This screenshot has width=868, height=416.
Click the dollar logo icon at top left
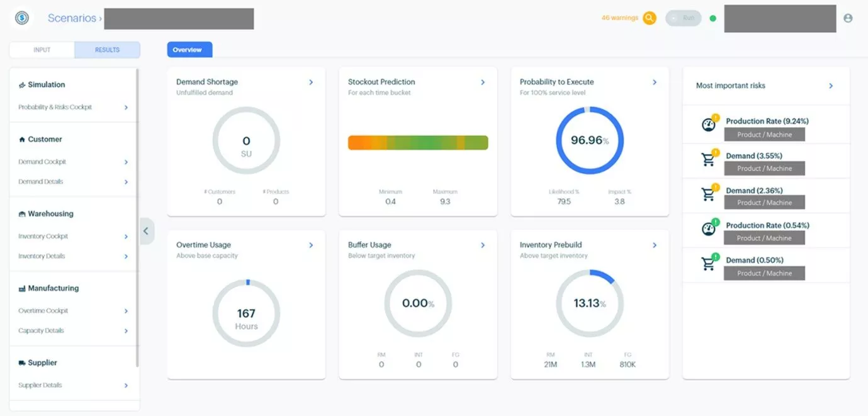pos(22,18)
